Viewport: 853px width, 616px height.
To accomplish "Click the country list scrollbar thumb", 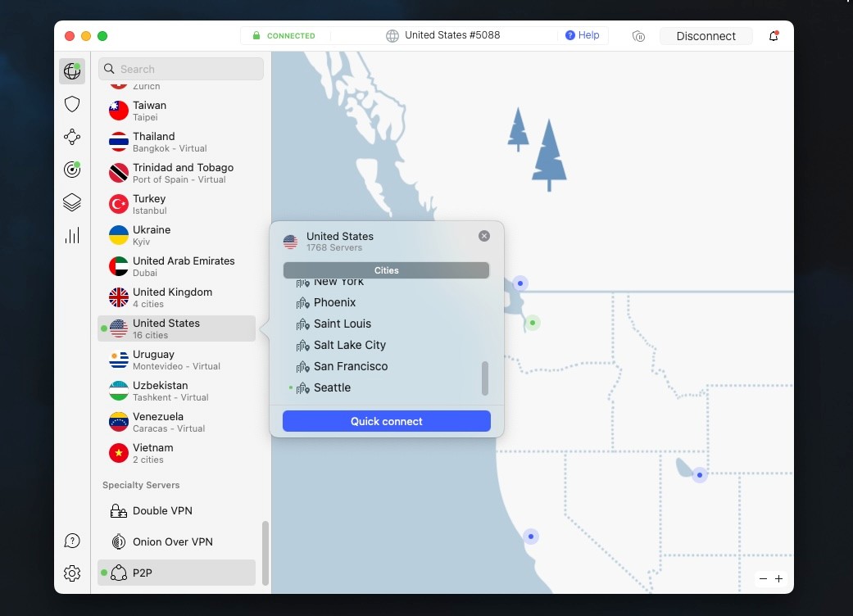I will (x=265, y=552).
